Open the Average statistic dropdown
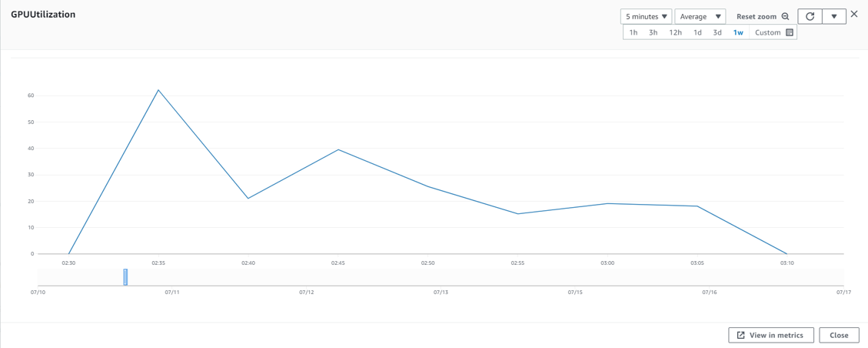Viewport: 868px width, 348px height. pyautogui.click(x=700, y=17)
